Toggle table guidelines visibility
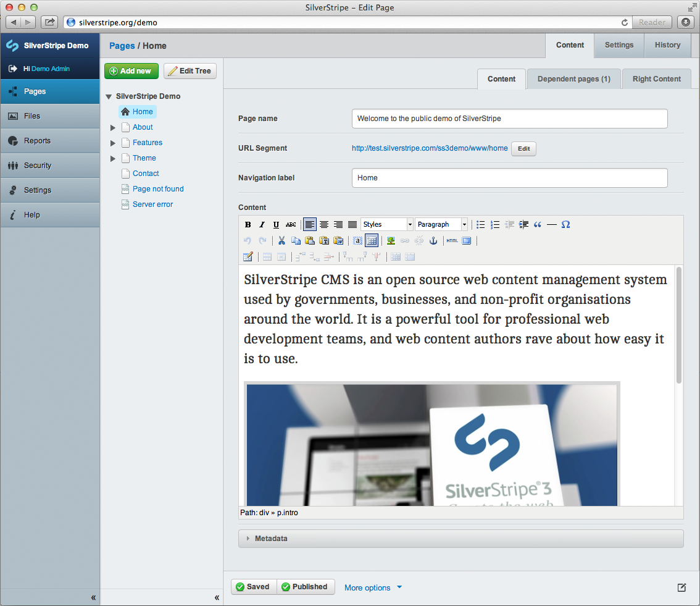The image size is (700, 606). [x=372, y=241]
